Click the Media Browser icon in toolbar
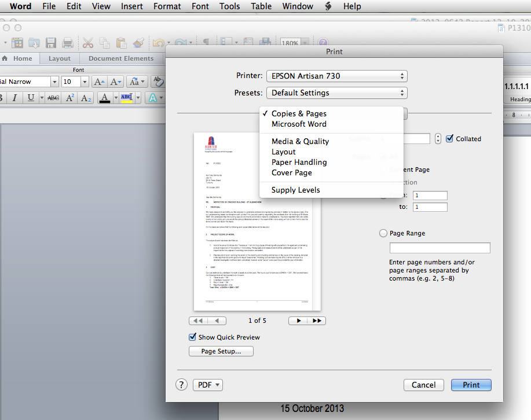Image resolution: width=531 pixels, height=420 pixels. point(265,42)
